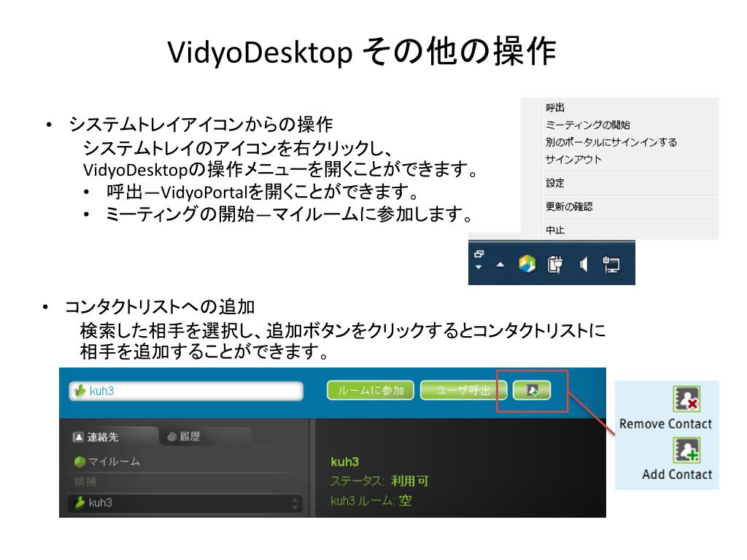Click the 候補 label in the list
Image resolution: width=747 pixels, height=560 pixels.
point(85,482)
